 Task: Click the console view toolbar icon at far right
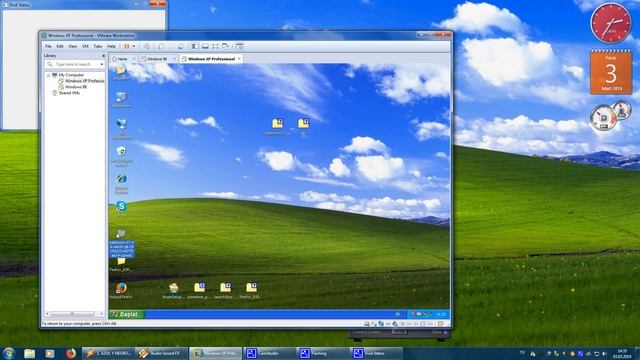point(240,47)
